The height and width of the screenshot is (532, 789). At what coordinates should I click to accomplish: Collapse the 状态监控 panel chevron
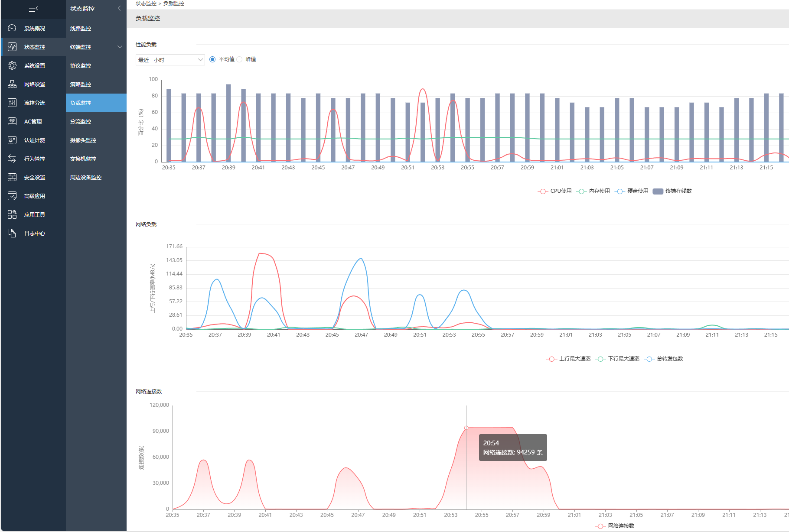[x=119, y=8]
